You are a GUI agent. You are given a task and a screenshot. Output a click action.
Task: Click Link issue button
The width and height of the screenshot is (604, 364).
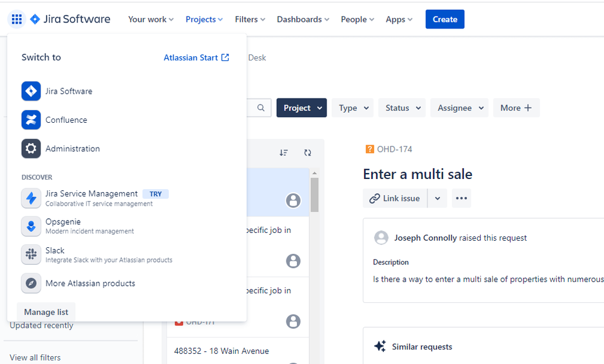(x=395, y=198)
